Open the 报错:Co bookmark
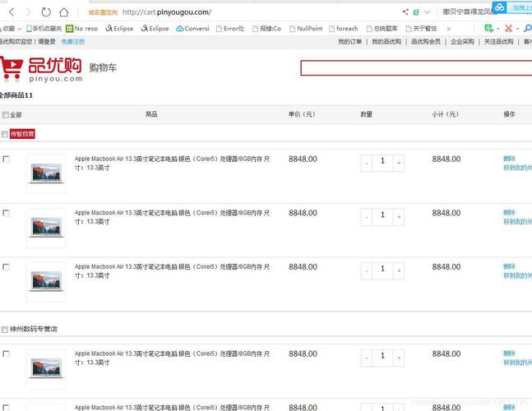532x411 pixels. 267,29
